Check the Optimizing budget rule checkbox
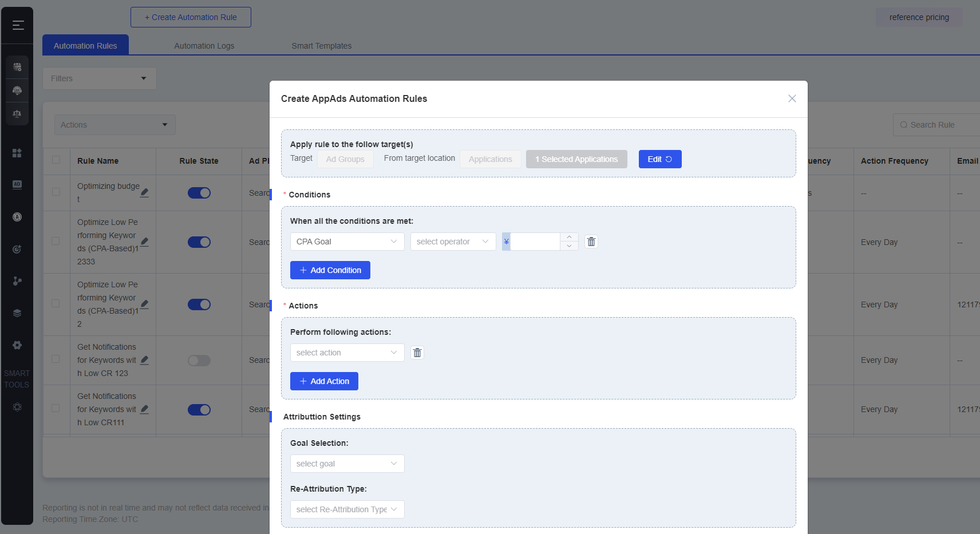Viewport: 980px width, 534px height. click(x=56, y=192)
